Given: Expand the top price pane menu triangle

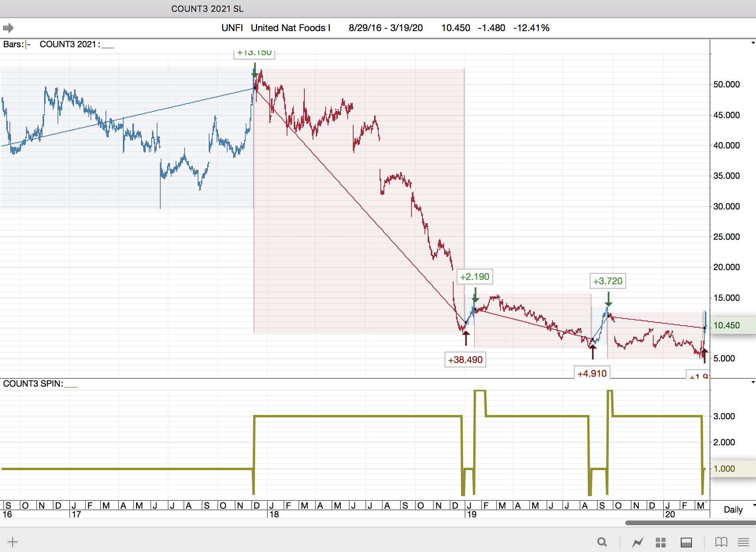Looking at the screenshot, I should click(x=753, y=43).
